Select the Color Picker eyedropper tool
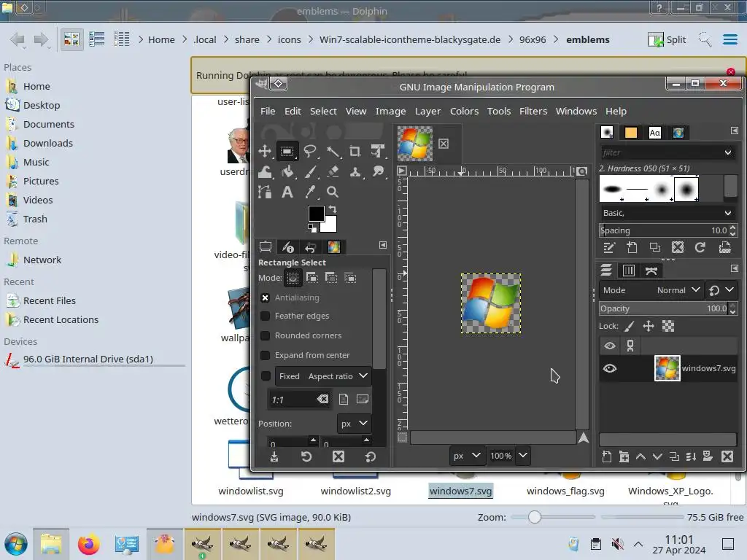The width and height of the screenshot is (747, 560). [x=310, y=192]
